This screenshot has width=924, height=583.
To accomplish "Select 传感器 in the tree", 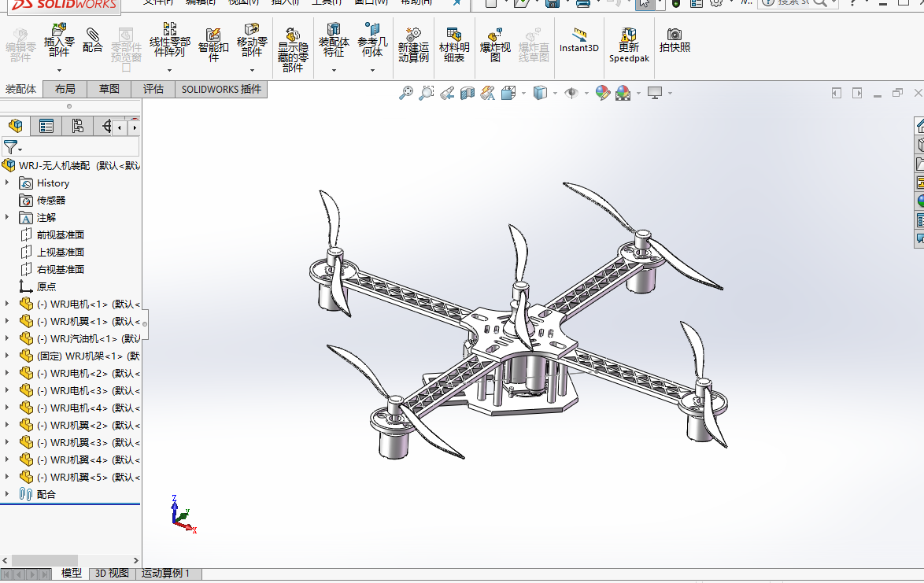I will pyautogui.click(x=50, y=200).
